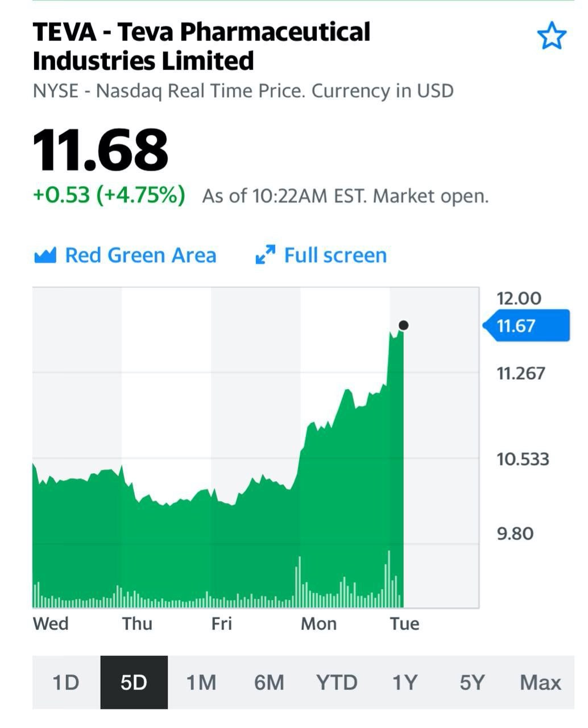Open the Red Green Area chart type

[x=125, y=255]
